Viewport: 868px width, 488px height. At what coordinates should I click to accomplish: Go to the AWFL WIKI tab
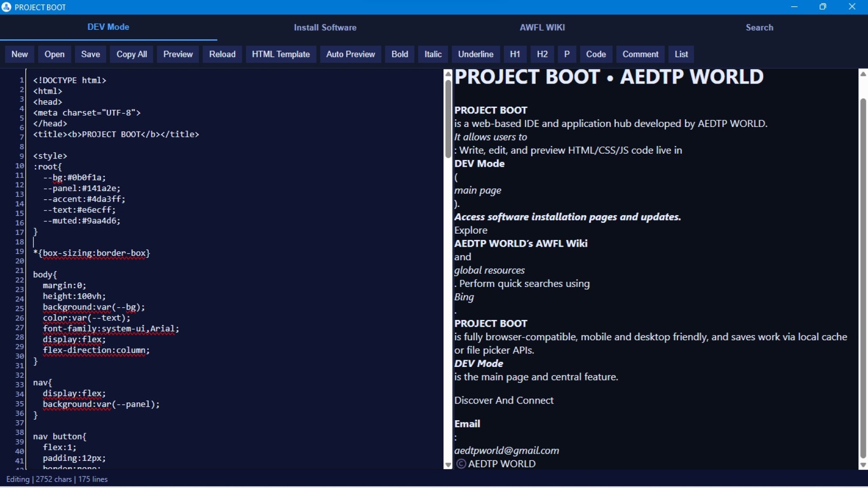542,28
